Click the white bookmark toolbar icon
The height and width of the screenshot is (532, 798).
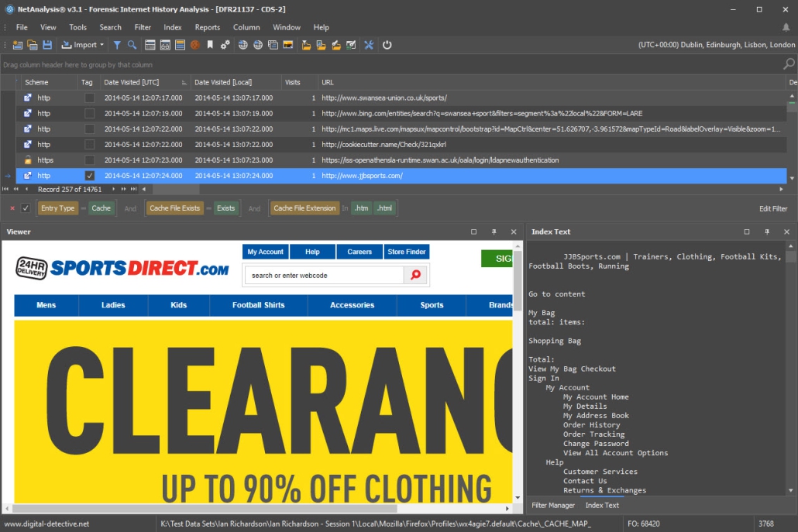(210, 45)
